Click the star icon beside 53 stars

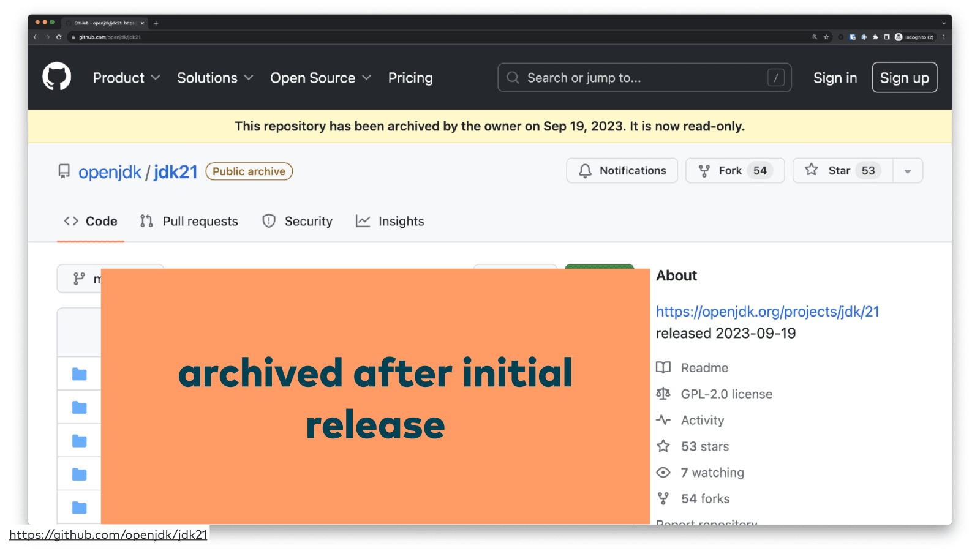pyautogui.click(x=663, y=446)
